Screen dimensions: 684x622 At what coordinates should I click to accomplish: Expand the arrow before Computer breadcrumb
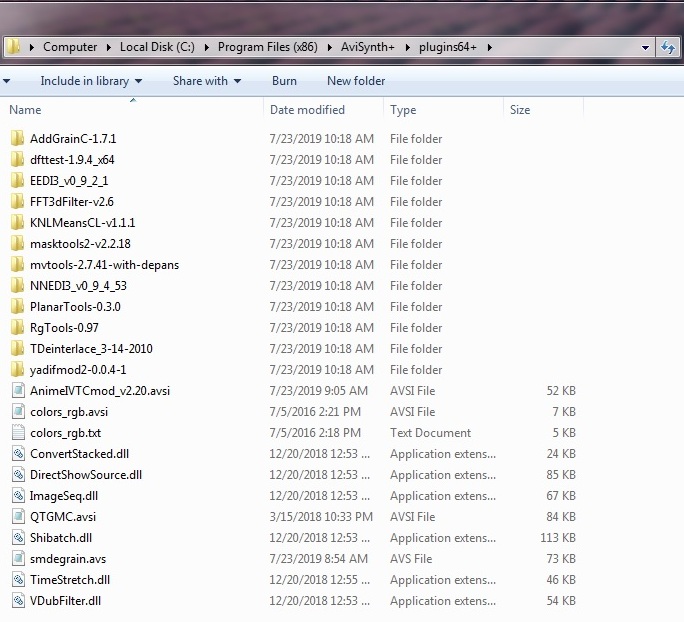click(31, 47)
